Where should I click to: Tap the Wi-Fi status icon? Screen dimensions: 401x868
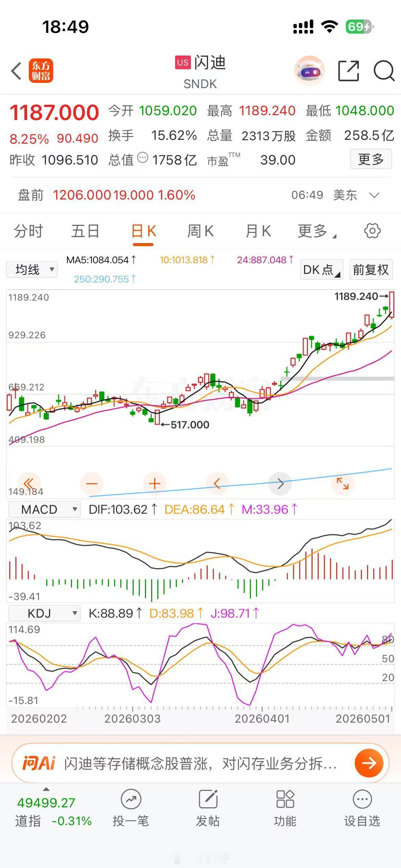click(x=330, y=26)
